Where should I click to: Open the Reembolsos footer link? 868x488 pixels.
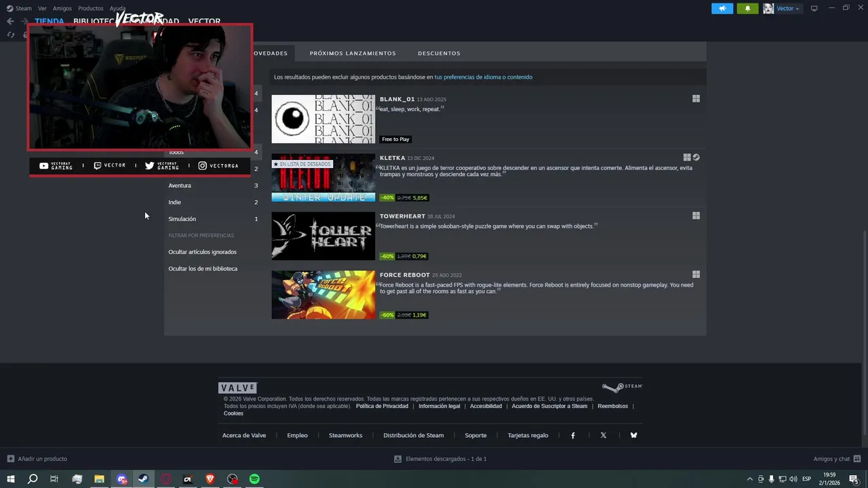pos(612,406)
